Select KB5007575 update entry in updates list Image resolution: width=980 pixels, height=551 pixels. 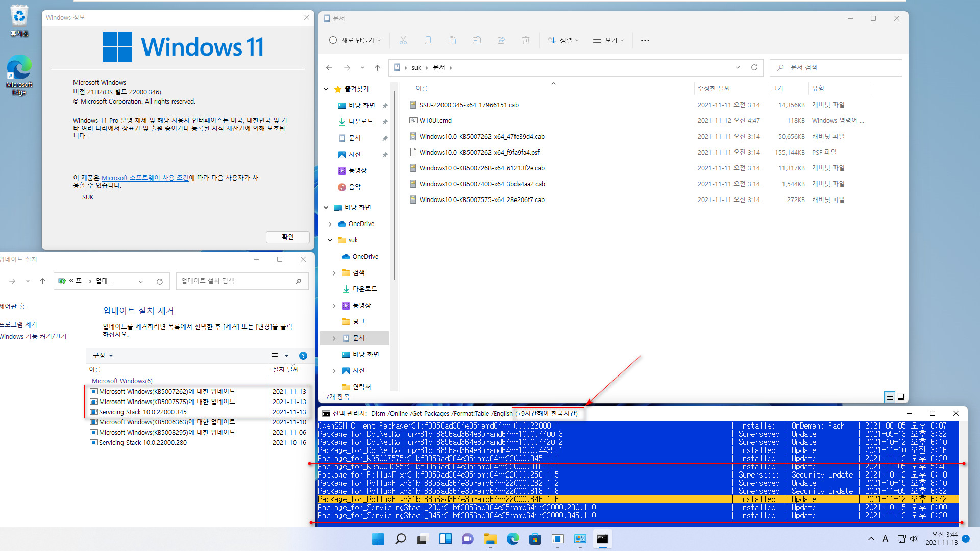point(198,402)
